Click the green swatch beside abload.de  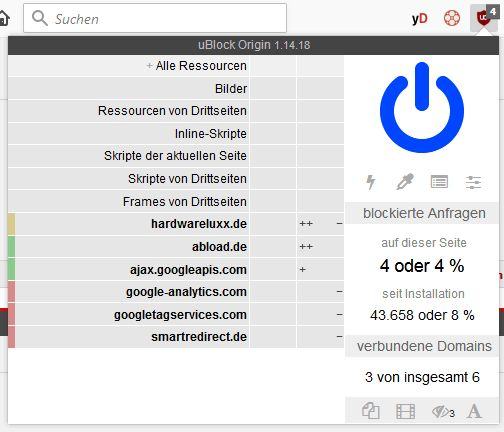11,247
